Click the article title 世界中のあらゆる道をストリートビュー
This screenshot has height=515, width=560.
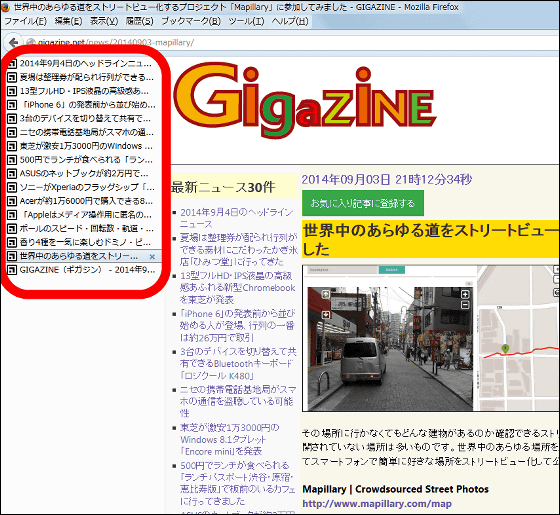click(x=431, y=240)
